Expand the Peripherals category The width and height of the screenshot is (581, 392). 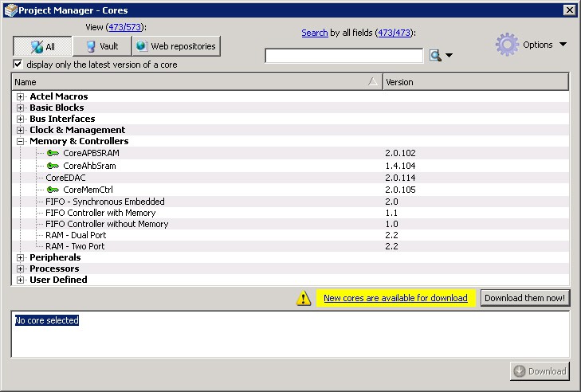(x=21, y=257)
